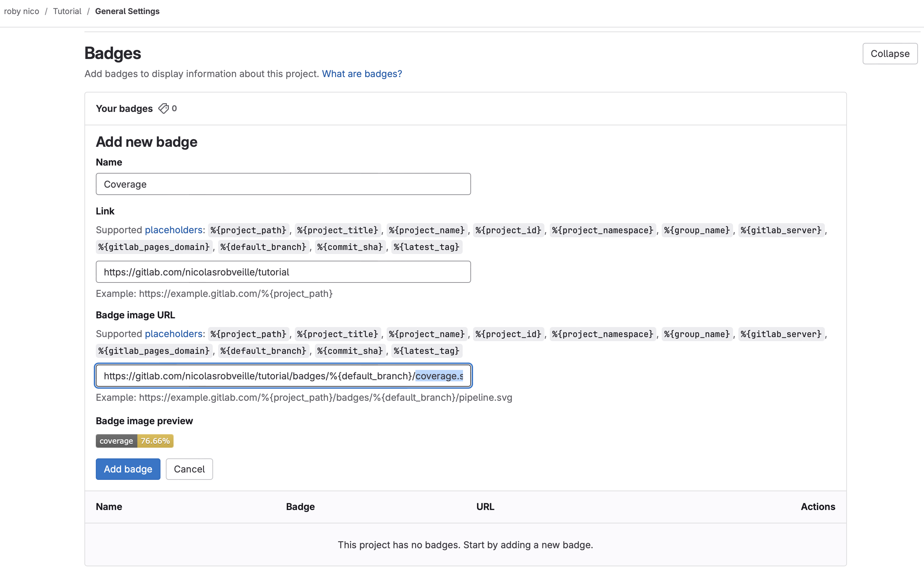Click %{project_namespace} placeholder under Badge image URL
Viewport: 924px width, 573px height.
(x=603, y=334)
